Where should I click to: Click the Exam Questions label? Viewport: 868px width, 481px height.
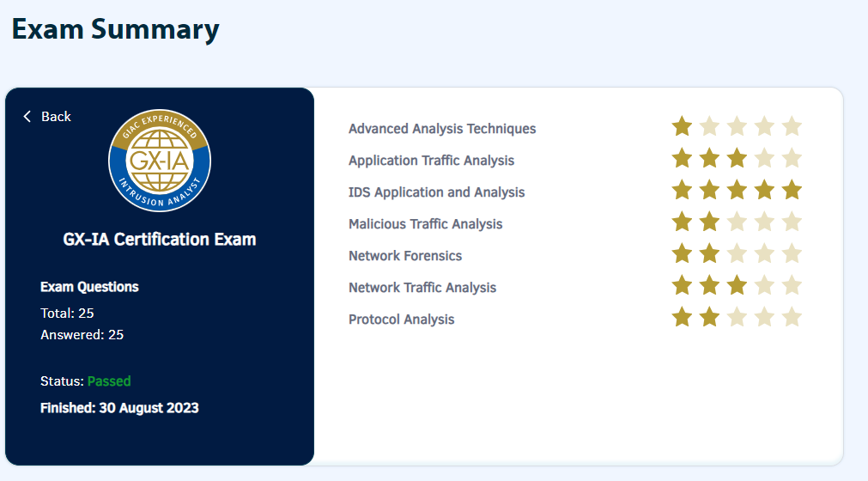89,287
